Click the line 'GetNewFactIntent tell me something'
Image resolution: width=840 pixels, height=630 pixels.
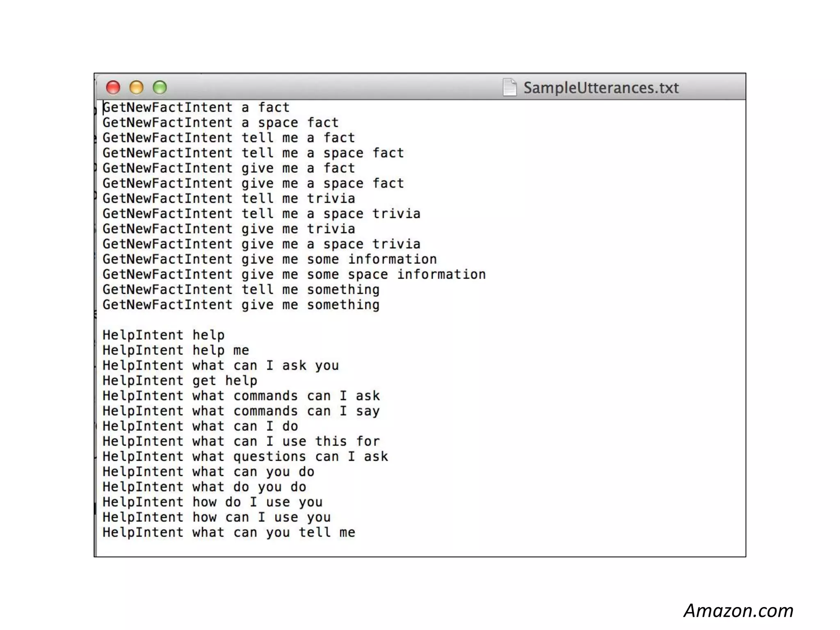tap(241, 290)
